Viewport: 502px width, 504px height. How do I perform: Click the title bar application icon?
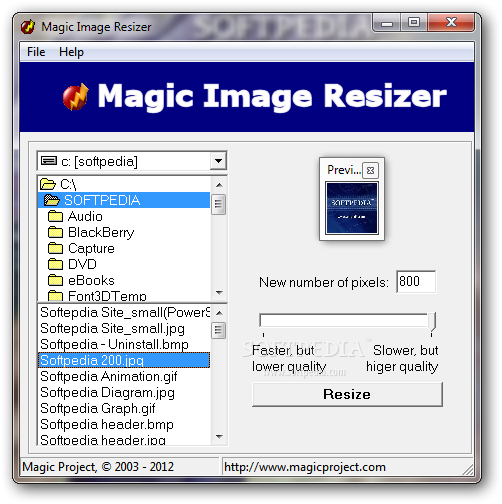pyautogui.click(x=28, y=27)
